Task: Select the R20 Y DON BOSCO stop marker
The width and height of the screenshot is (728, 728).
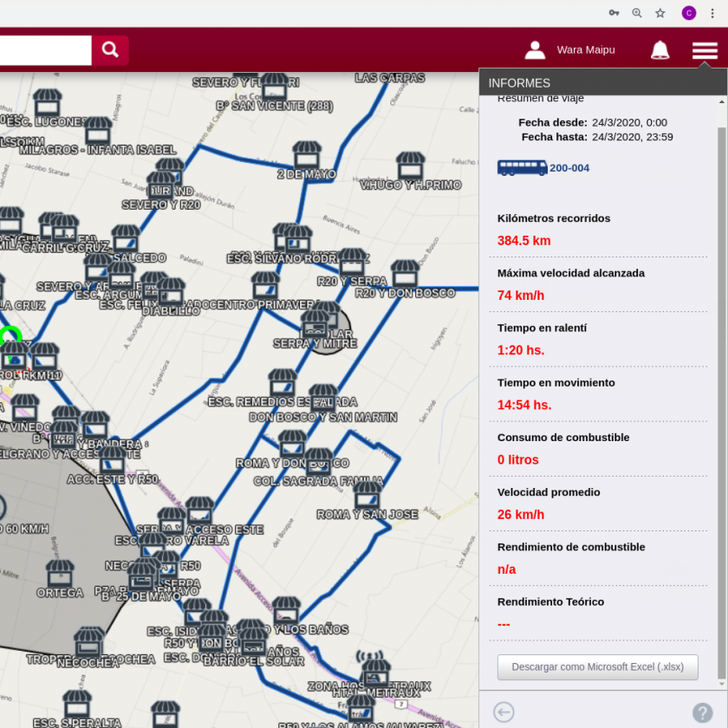Action: [405, 274]
